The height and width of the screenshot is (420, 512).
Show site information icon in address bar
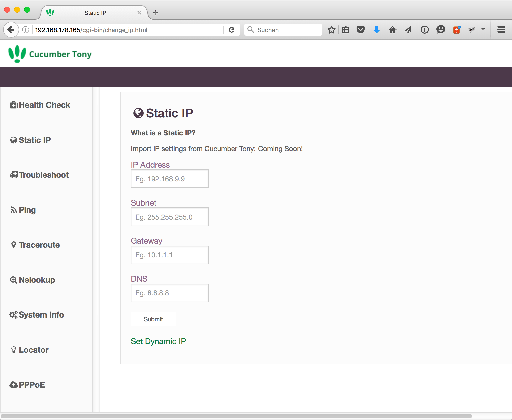26,30
